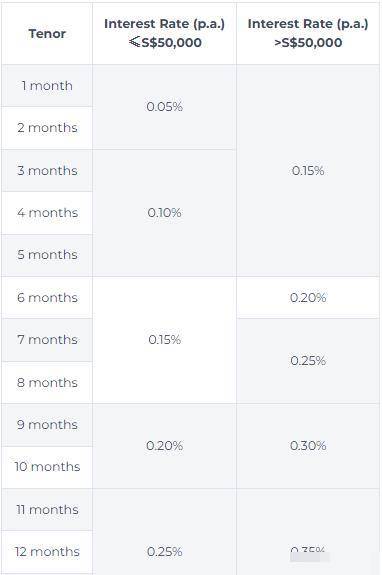Select the 11 months tenor cell
The image size is (382, 575).
[47, 509]
